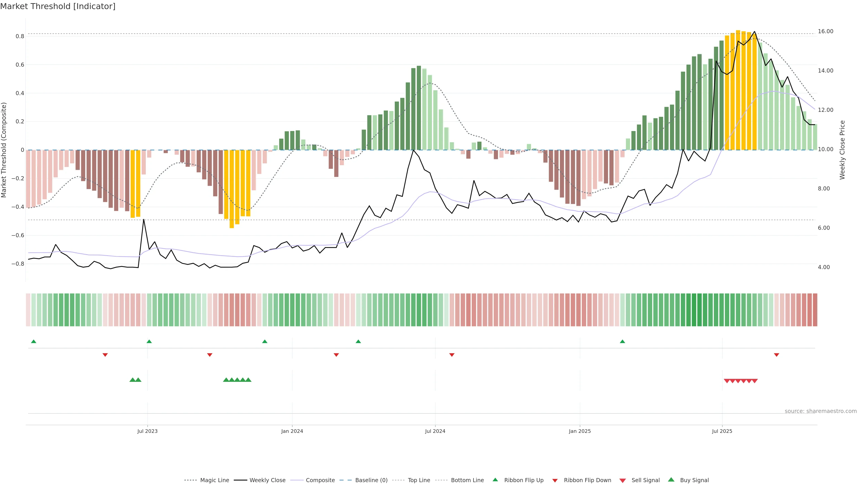The height and width of the screenshot is (488, 868).
Task: Select the leftmost green Ribbon Flip Up marker
Action: click(x=33, y=342)
